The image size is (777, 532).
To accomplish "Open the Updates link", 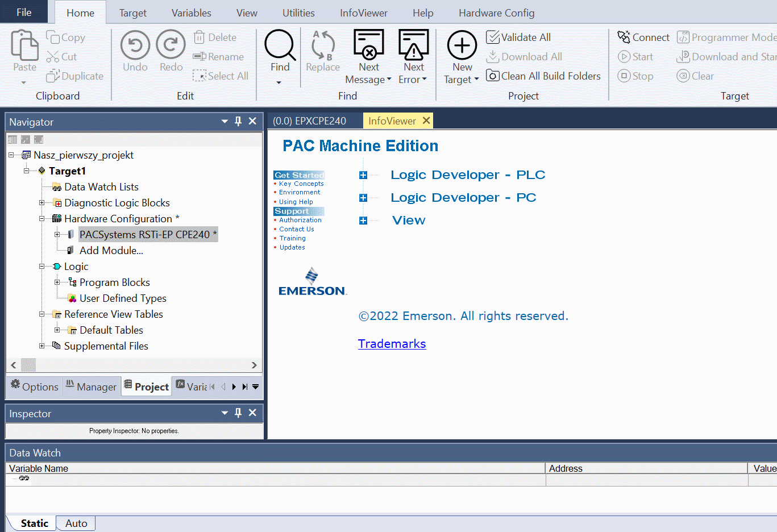I will click(x=292, y=247).
